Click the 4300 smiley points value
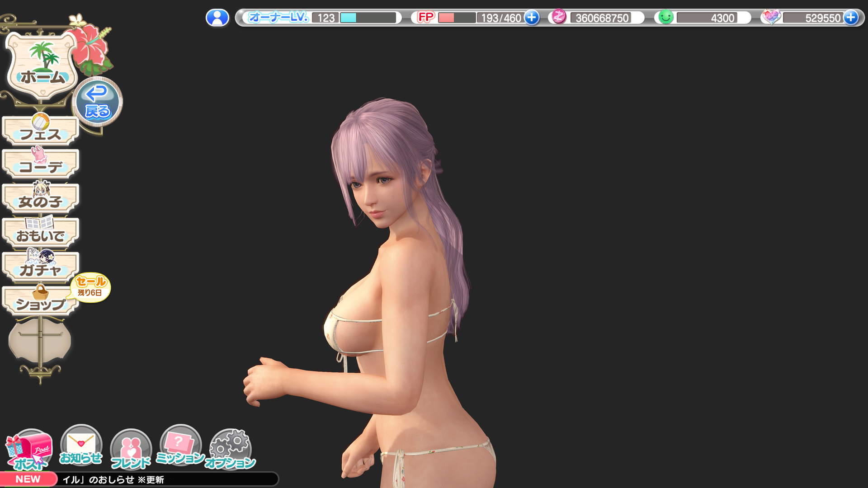Viewport: 868px width, 488px height. pos(722,18)
